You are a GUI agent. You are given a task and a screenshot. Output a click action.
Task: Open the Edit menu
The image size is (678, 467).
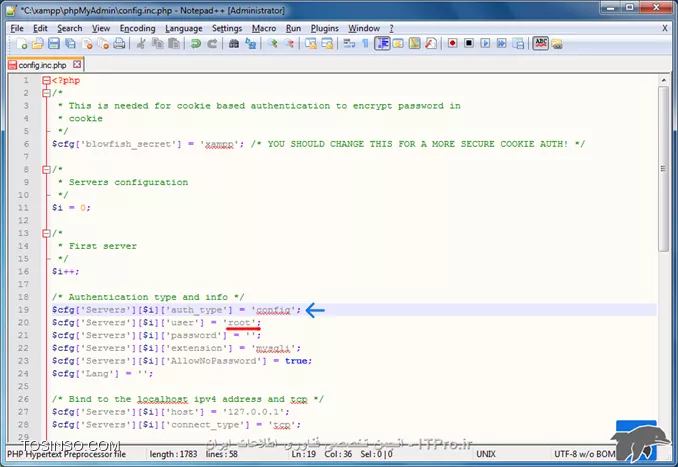click(40, 29)
